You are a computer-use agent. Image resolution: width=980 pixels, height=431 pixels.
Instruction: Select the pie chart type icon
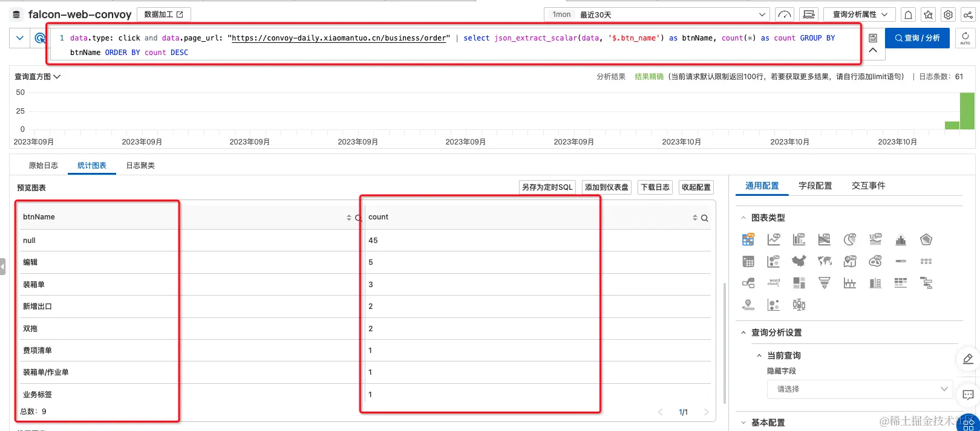(850, 239)
